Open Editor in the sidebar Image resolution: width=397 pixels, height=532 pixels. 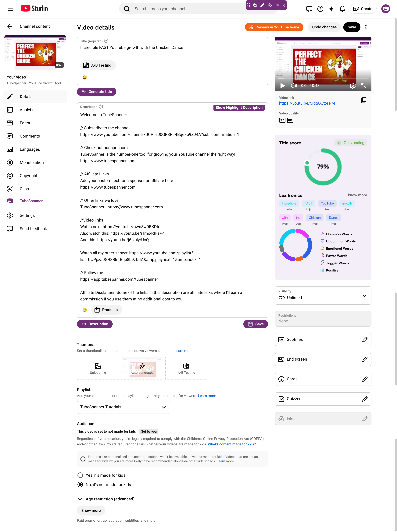(x=35, y=123)
